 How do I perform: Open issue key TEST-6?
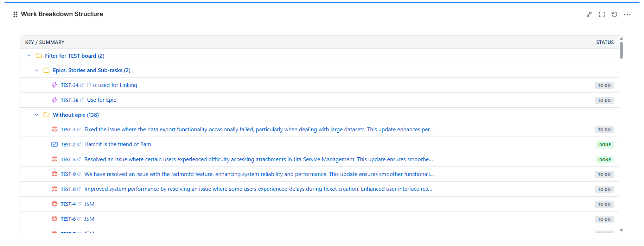click(68, 219)
